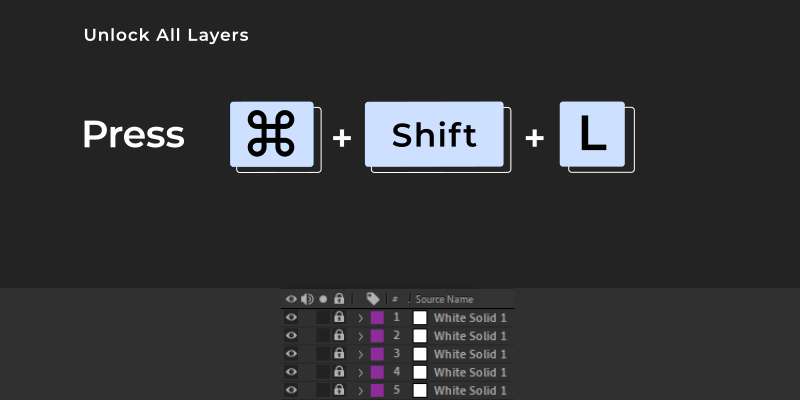800x400 pixels.
Task: Click the lock icon on layer 3
Action: (339, 354)
